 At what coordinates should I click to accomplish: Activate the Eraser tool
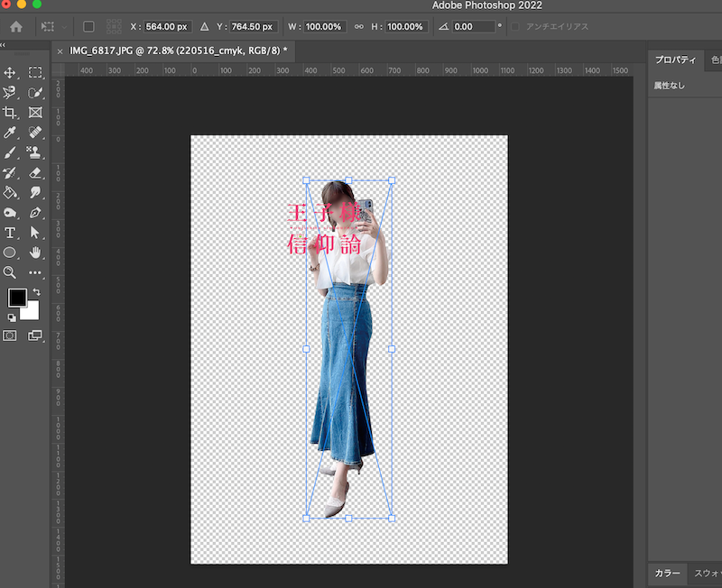pos(35,172)
